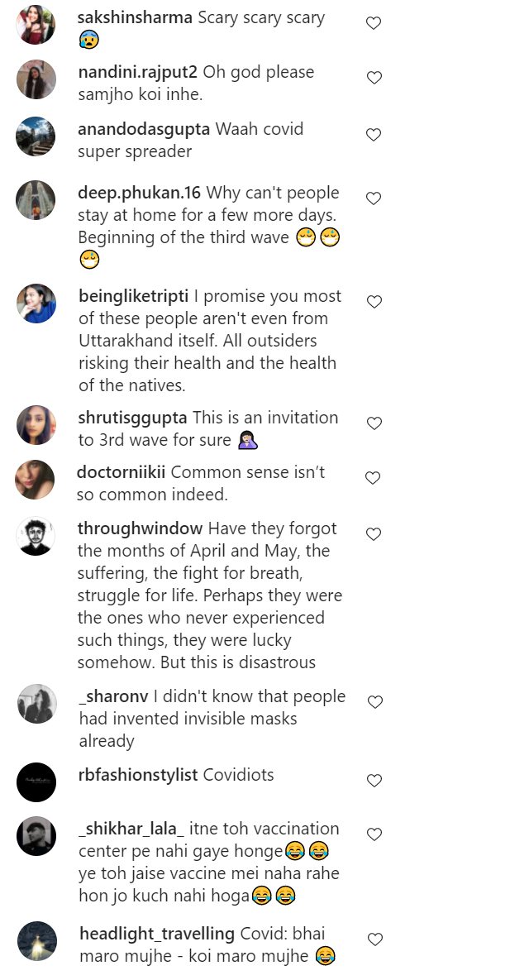Open throughwindow's avatar thumbnail

click(36, 536)
